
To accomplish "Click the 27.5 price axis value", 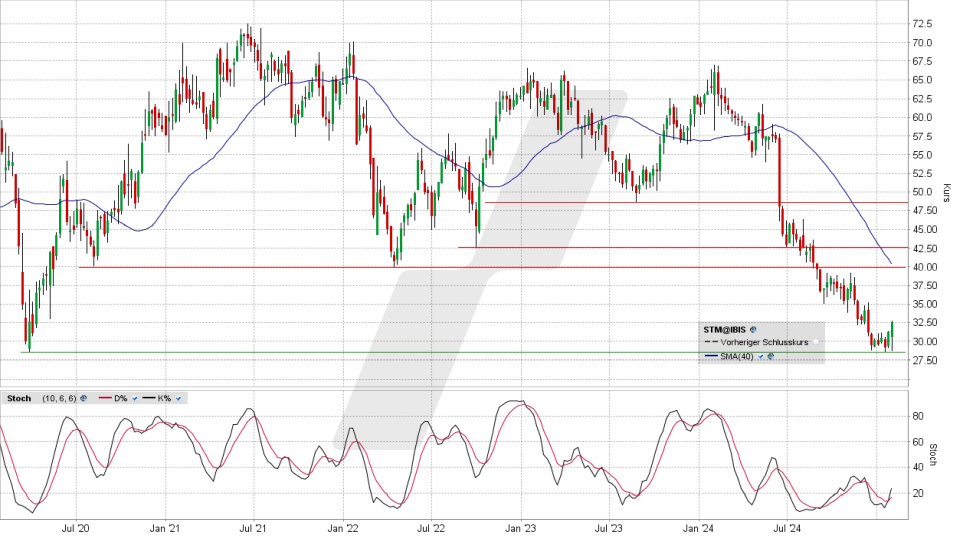I will click(x=922, y=361).
